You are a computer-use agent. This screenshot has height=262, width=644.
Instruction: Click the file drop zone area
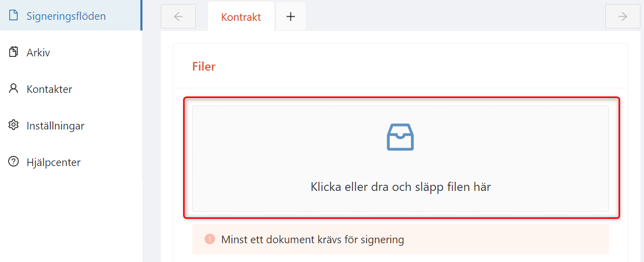pyautogui.click(x=400, y=158)
